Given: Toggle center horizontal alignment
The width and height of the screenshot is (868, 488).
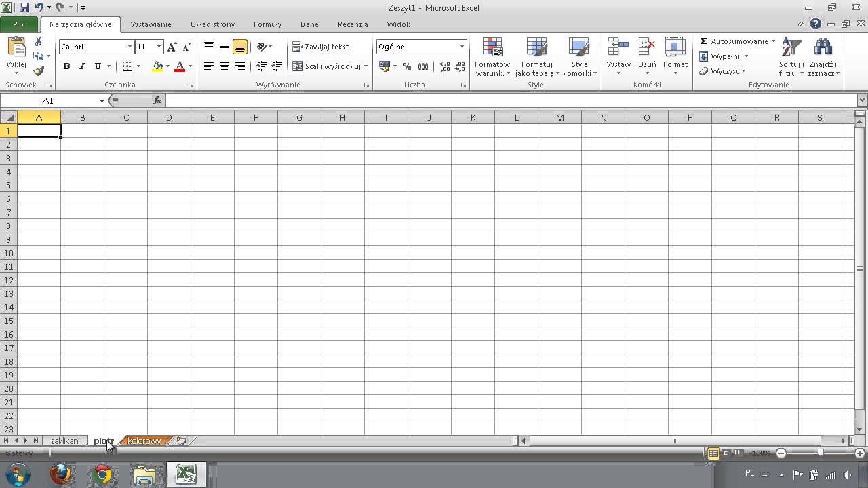Looking at the screenshot, I should pyautogui.click(x=224, y=66).
